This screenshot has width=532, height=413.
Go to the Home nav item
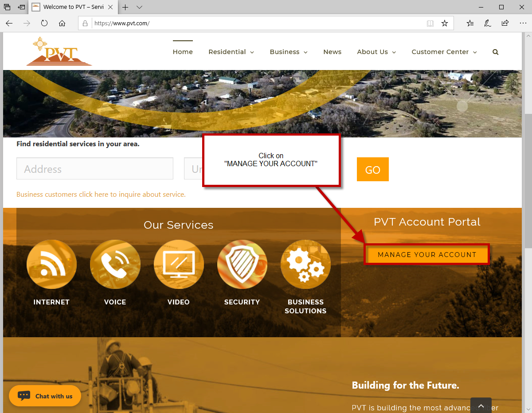[x=183, y=52]
